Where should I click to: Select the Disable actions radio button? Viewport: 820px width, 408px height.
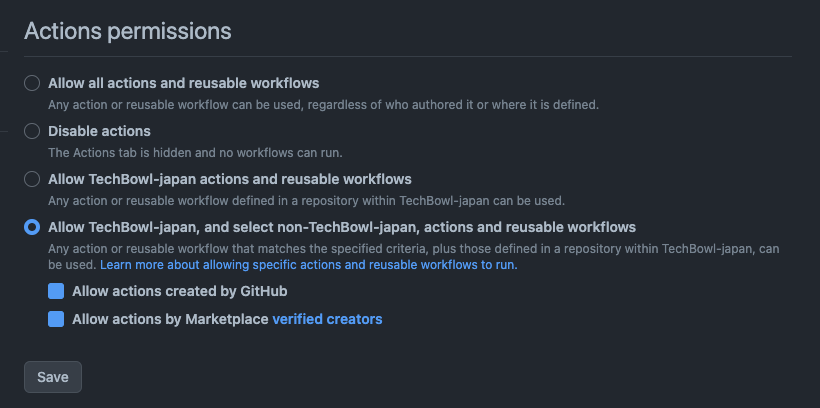click(32, 131)
